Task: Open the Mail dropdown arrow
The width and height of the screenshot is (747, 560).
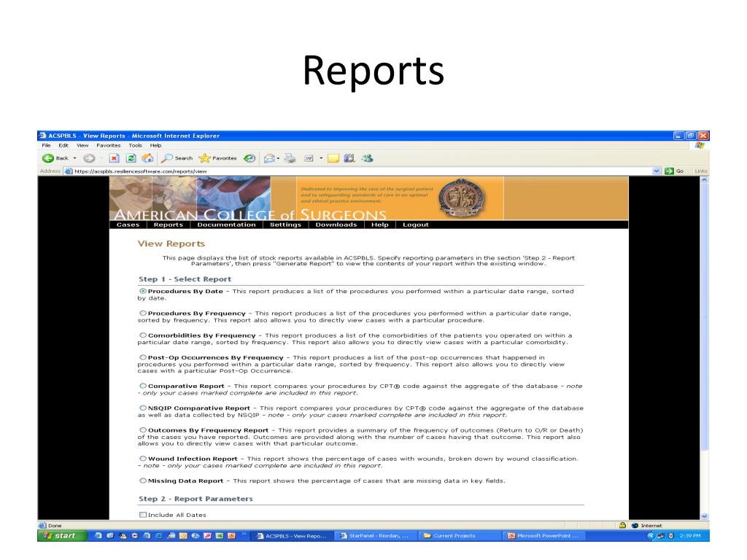Action: pyautogui.click(x=278, y=158)
